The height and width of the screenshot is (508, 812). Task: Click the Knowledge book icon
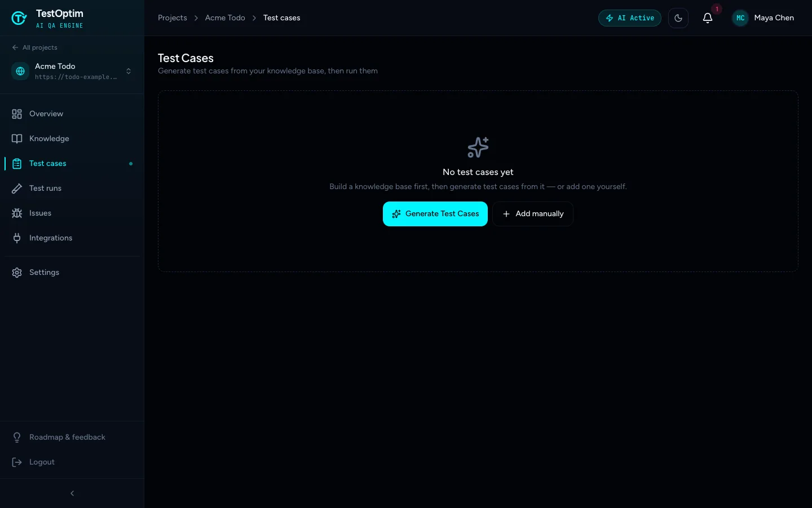[x=17, y=139]
